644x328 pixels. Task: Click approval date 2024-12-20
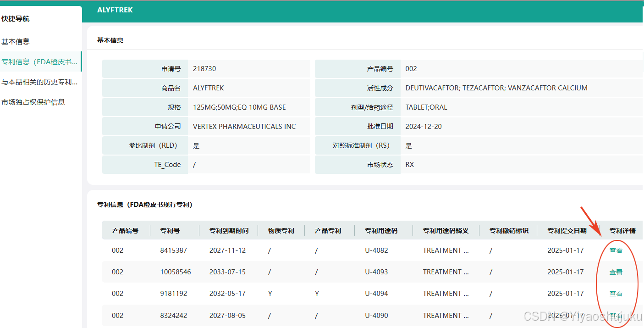coord(424,127)
